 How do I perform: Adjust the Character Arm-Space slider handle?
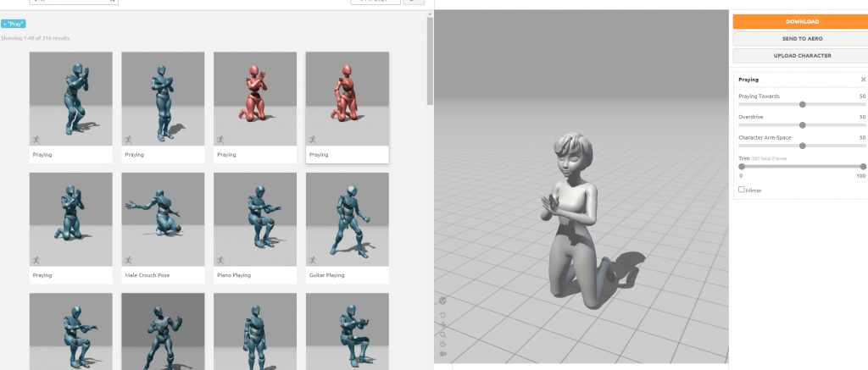pos(802,146)
